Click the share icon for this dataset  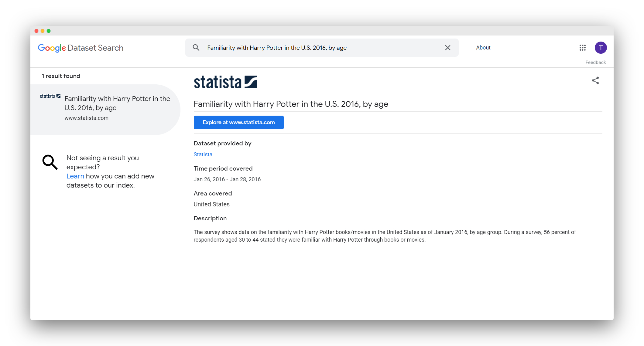pyautogui.click(x=595, y=80)
